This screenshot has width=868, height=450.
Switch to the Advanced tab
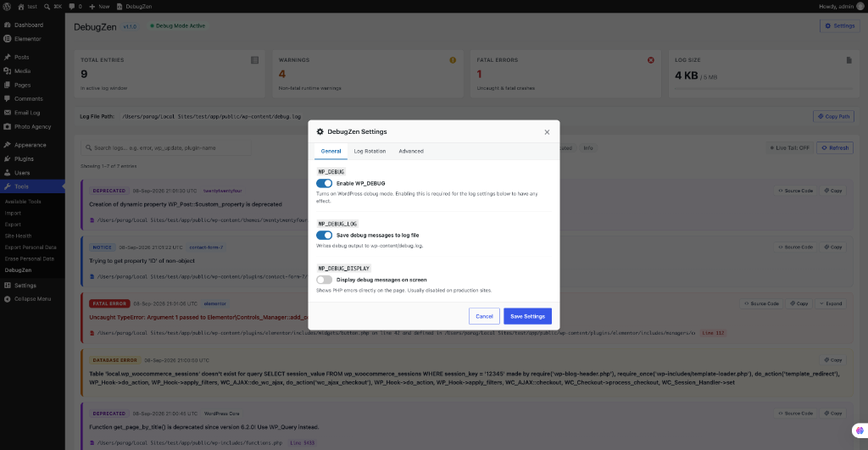(x=411, y=151)
